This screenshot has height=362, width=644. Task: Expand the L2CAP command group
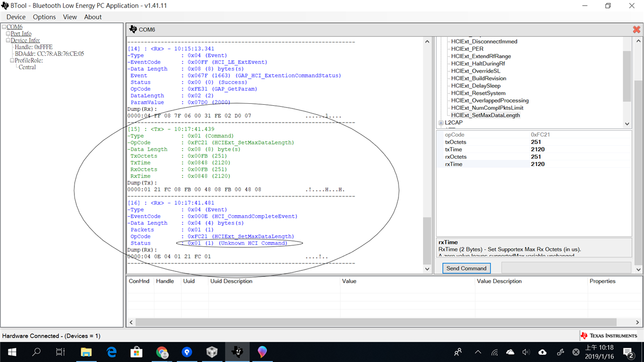441,123
